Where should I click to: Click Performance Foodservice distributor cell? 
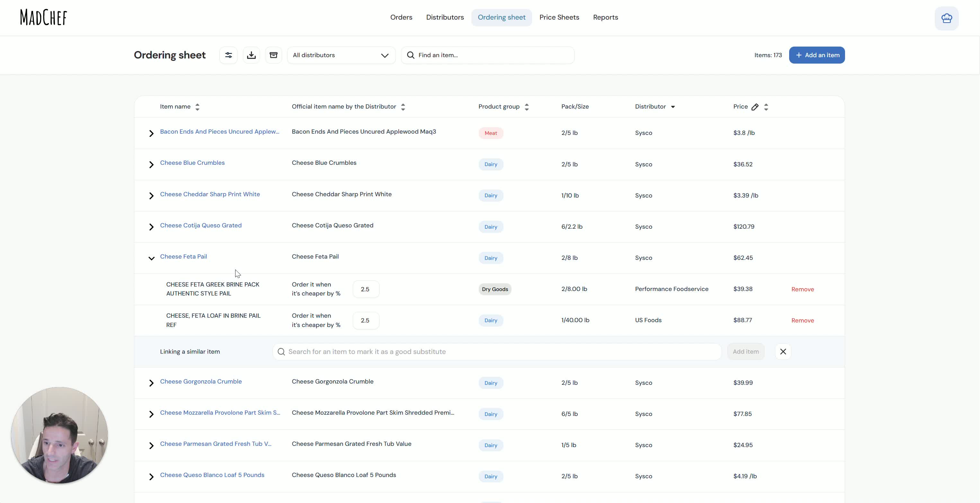(672, 289)
